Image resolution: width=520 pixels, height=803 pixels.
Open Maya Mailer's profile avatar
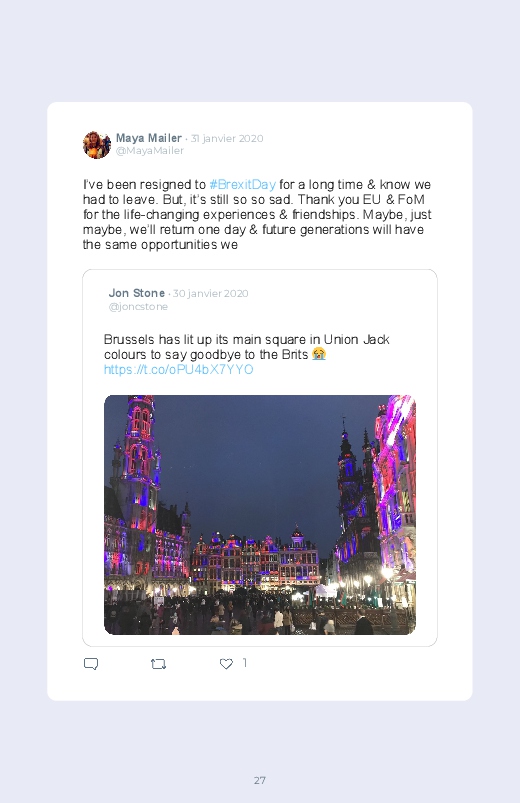coord(97,144)
